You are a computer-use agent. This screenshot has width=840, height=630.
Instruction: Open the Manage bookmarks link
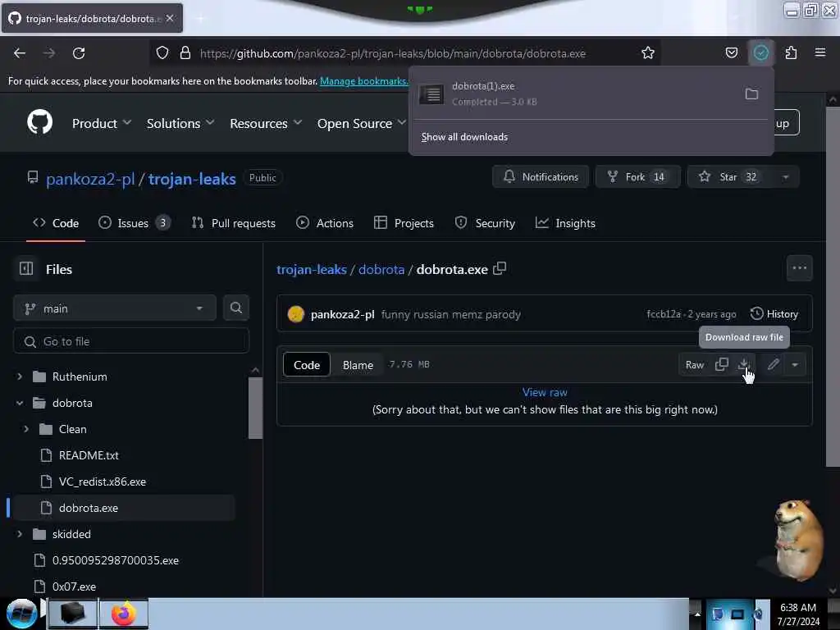363,81
